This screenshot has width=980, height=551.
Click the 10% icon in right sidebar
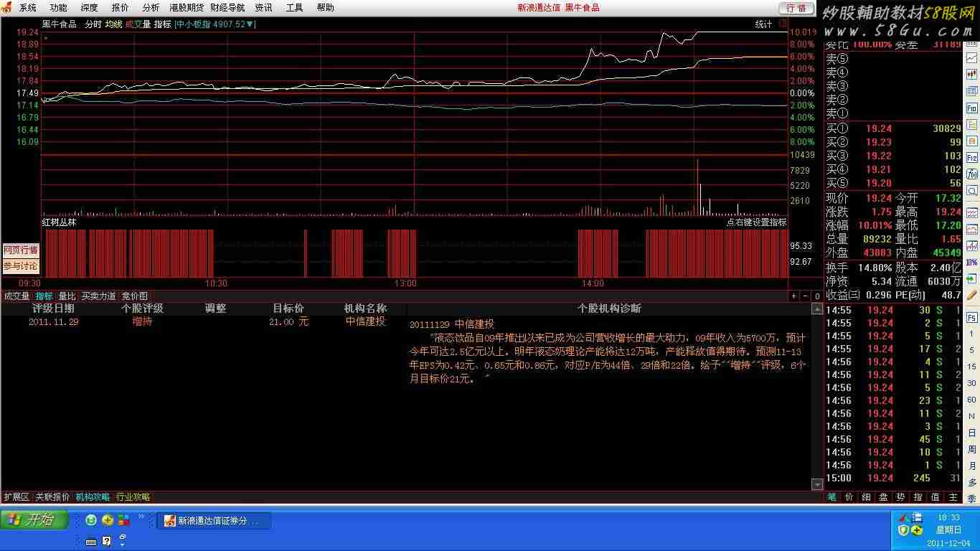coord(972,263)
